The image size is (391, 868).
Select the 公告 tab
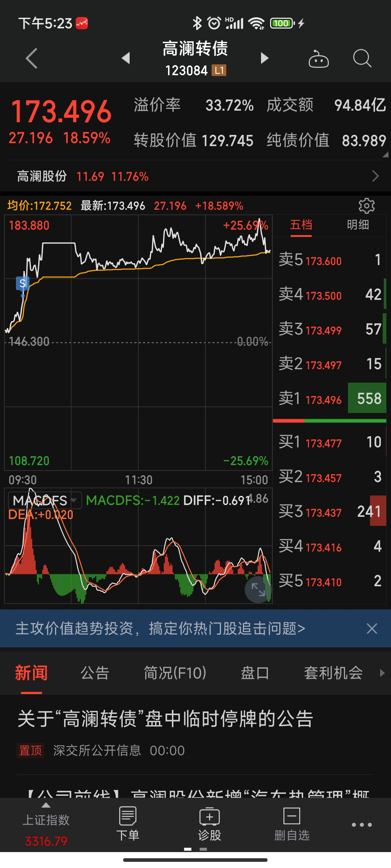tap(95, 673)
